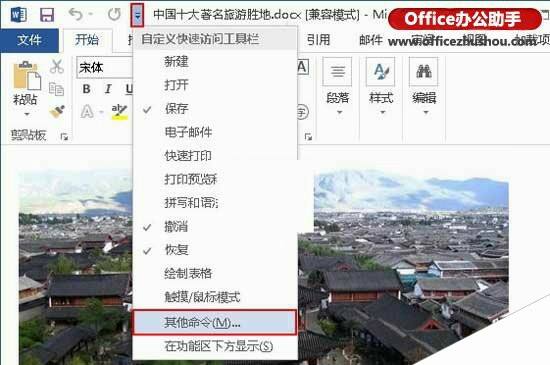Screen dimensions: 550x365
Task: Click the 宋体 font name box
Action: pyautogui.click(x=105, y=67)
